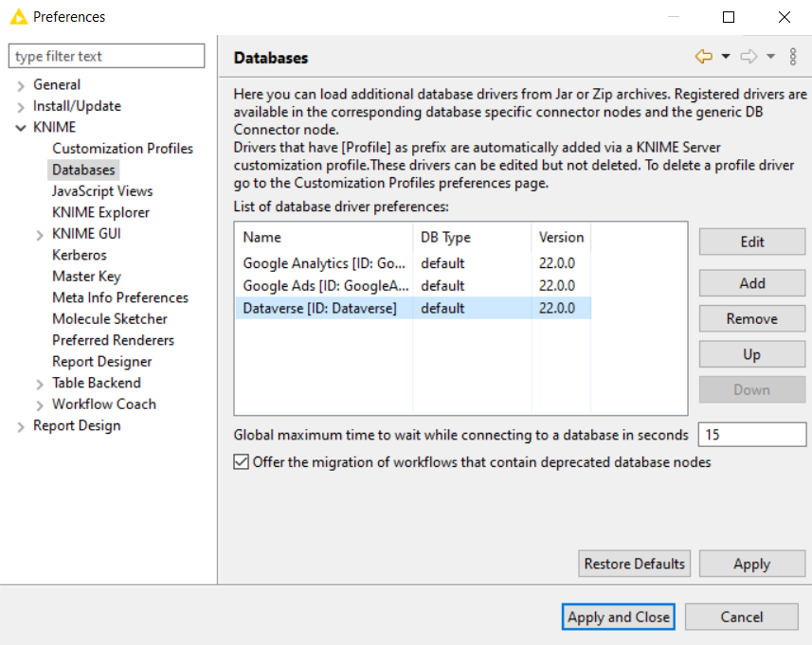This screenshot has width=812, height=645.
Task: Select the Kerberos preference page
Action: pyautogui.click(x=80, y=255)
